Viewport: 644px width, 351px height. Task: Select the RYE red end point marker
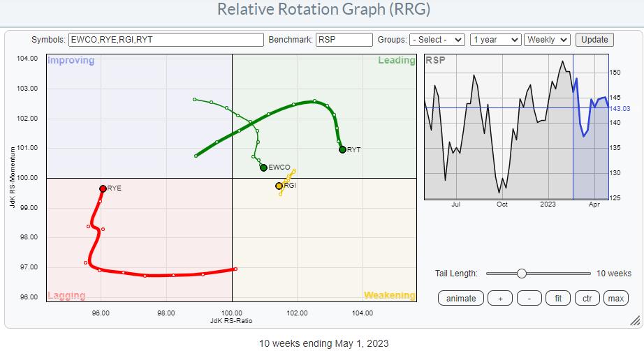point(103,188)
